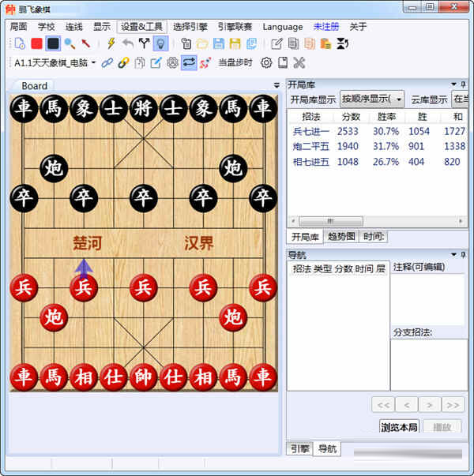Open the A1.1天天象棋_电脑 engine dropdown
This screenshot has width=474, height=476.
(x=93, y=62)
